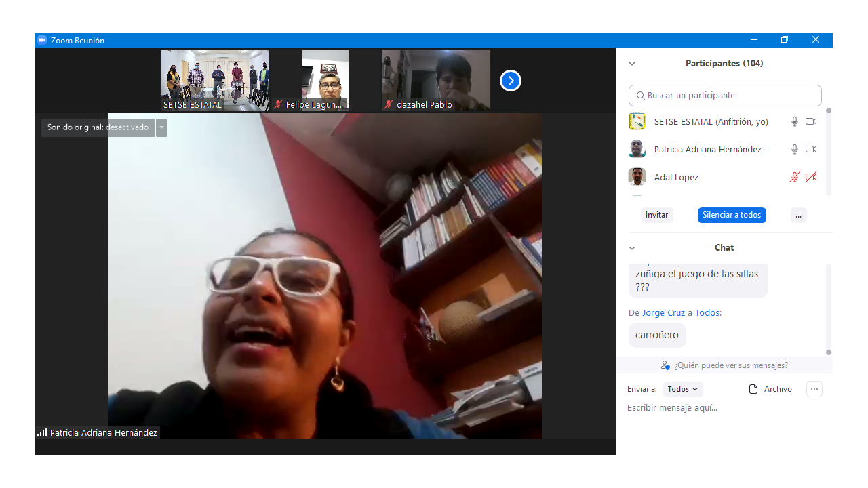Toggle Patricia Adriana Hernández's camera icon
This screenshot has width=868, height=488.
click(x=811, y=149)
